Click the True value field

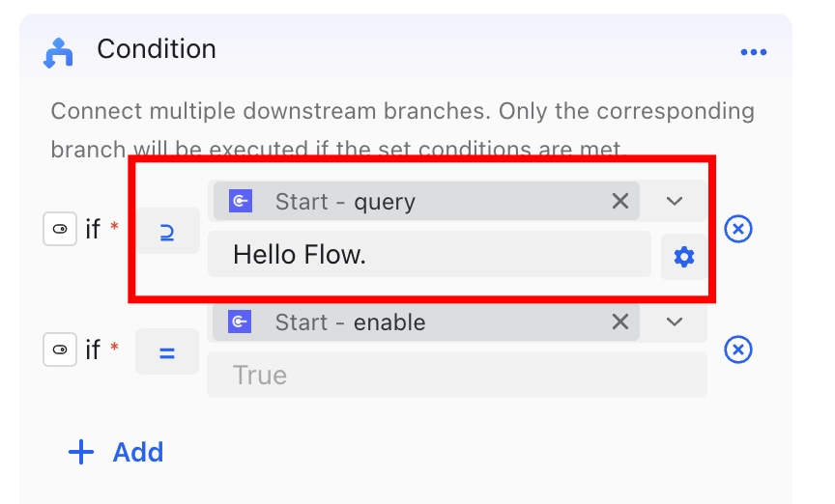pos(457,375)
